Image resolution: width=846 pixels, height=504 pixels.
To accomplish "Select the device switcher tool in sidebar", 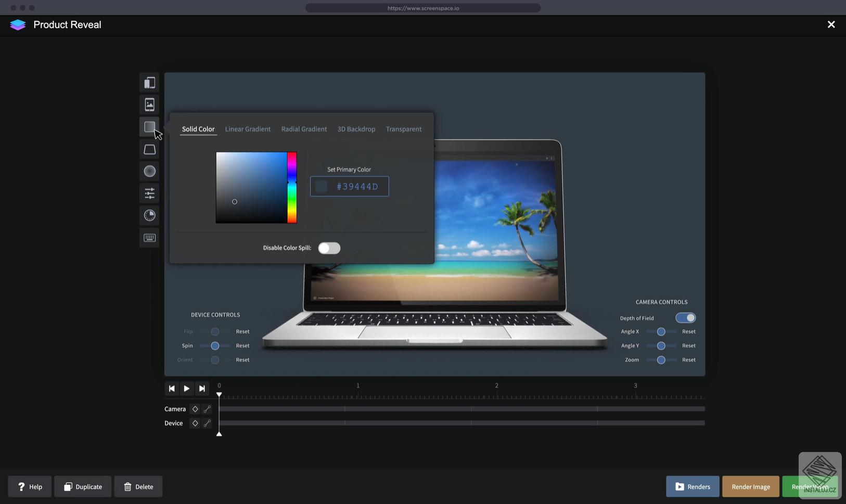I will coord(149,82).
